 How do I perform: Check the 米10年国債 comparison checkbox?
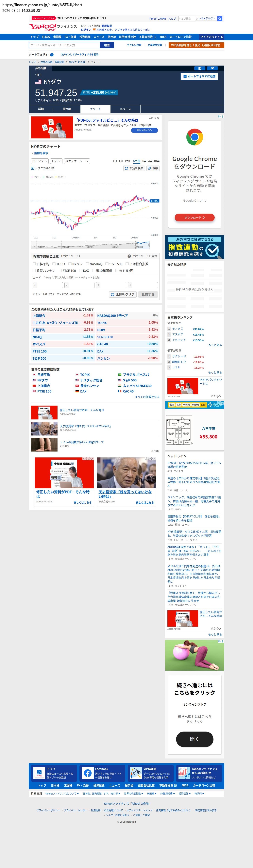(93, 271)
